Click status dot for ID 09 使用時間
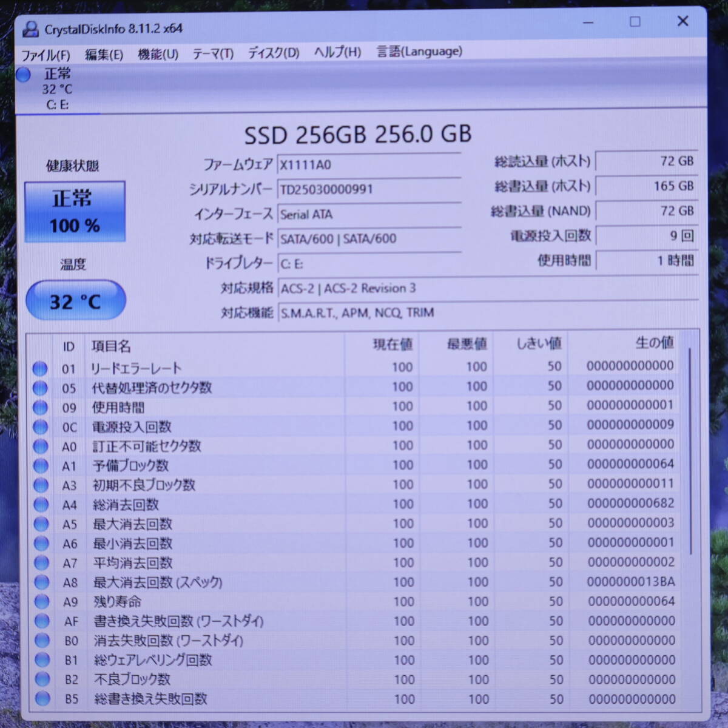 click(x=40, y=407)
